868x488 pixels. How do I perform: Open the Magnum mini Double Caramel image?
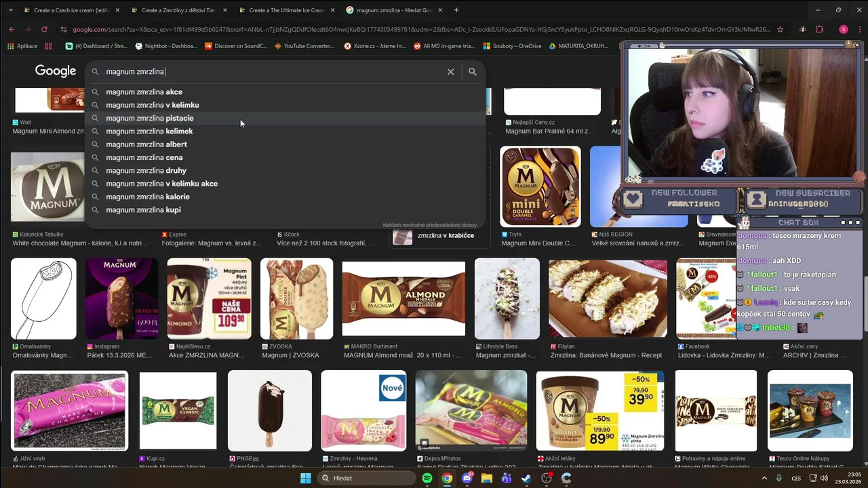[x=540, y=186]
